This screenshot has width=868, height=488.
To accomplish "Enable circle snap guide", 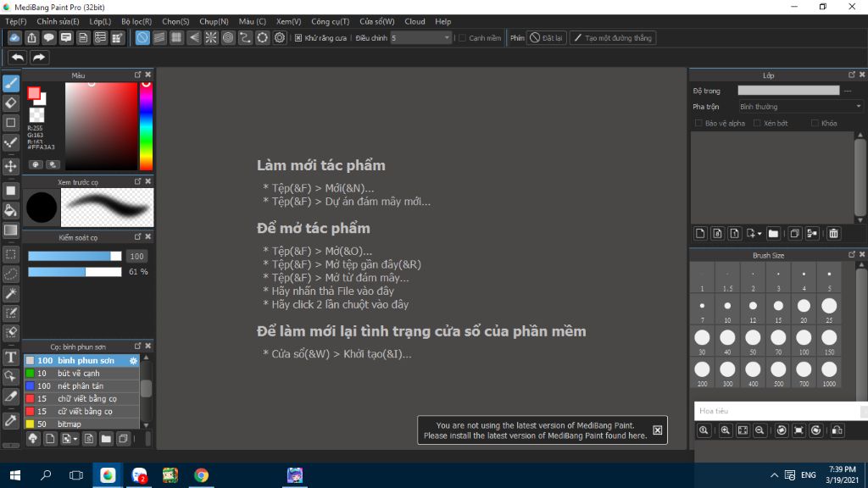I will pyautogui.click(x=228, y=38).
